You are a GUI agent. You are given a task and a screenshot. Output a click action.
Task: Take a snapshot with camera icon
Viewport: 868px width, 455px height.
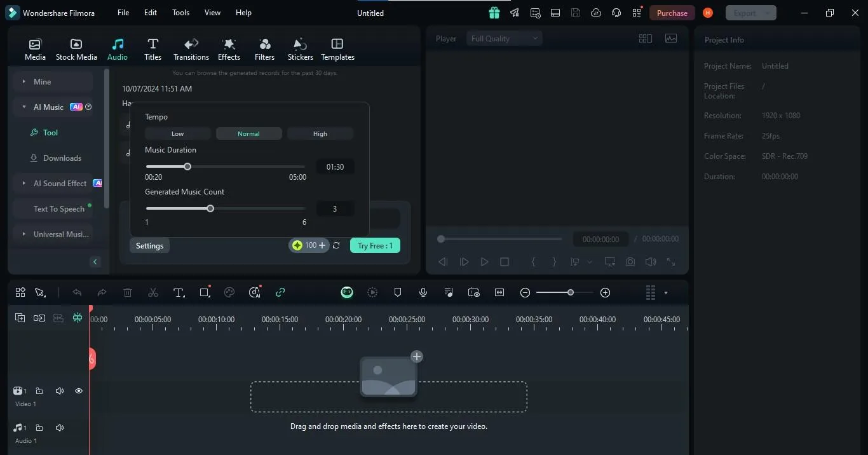[630, 262]
